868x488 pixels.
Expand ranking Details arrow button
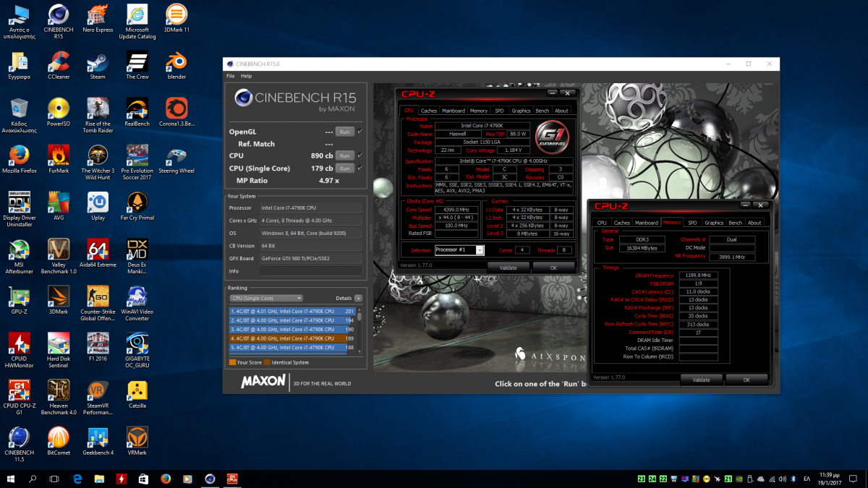click(x=358, y=298)
